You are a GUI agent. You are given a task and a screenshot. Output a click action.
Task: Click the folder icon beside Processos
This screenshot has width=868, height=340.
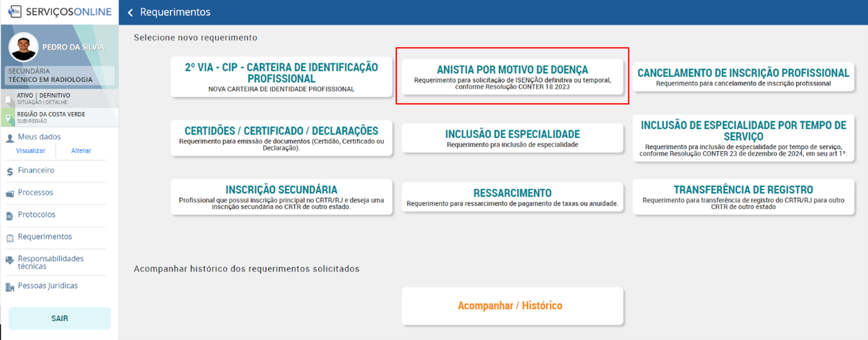9,193
